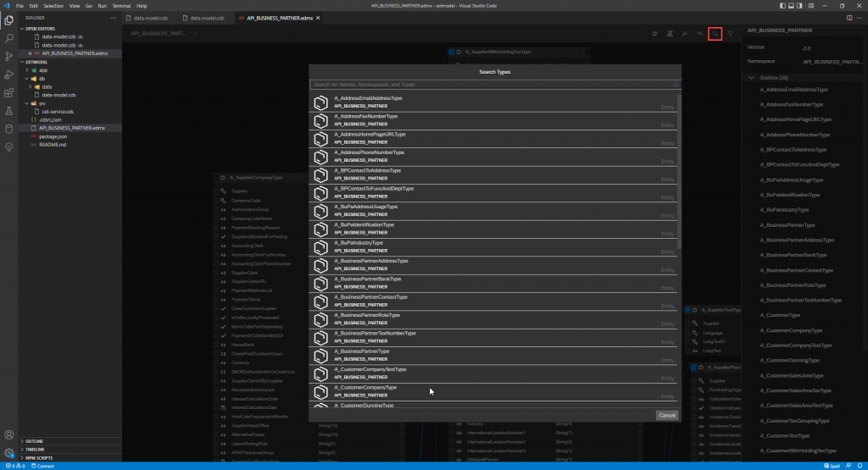Open the API_BUSINESS_PART... namespace dropdown

point(164,34)
